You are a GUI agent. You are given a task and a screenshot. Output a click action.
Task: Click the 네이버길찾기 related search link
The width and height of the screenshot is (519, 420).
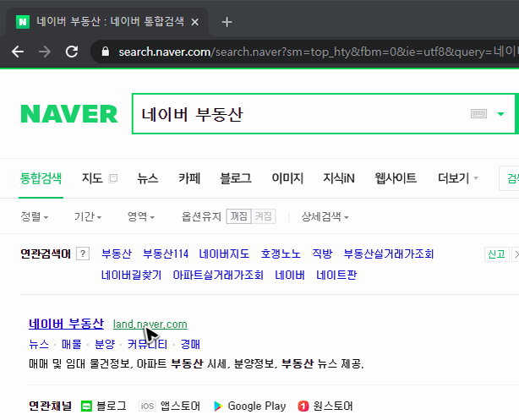[131, 275]
